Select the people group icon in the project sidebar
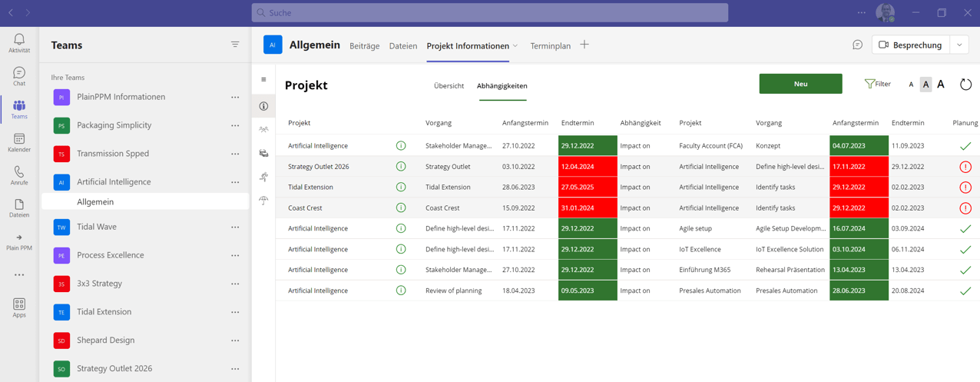The height and width of the screenshot is (382, 980). pos(263,130)
